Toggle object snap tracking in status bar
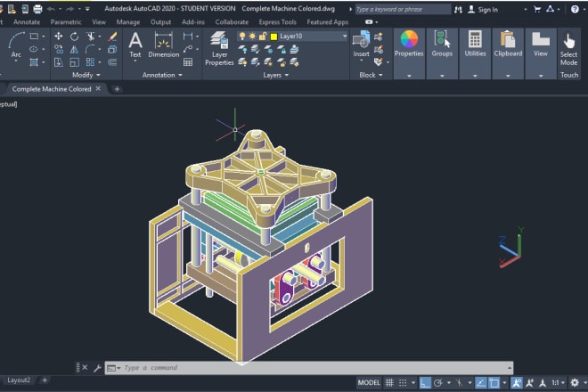The image size is (588, 392). click(481, 382)
